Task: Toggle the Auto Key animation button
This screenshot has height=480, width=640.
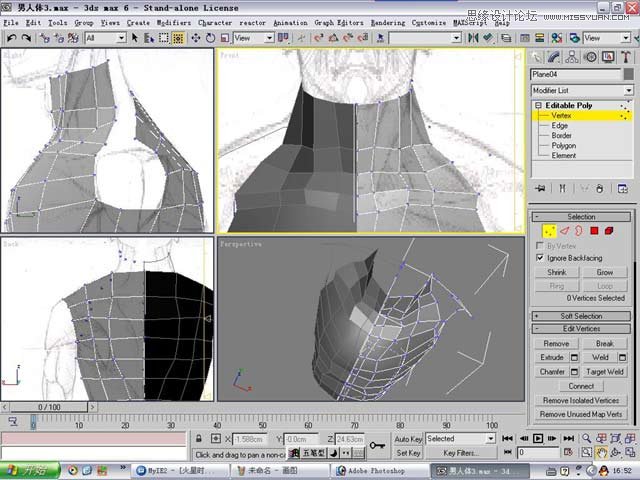Action: pyautogui.click(x=408, y=439)
